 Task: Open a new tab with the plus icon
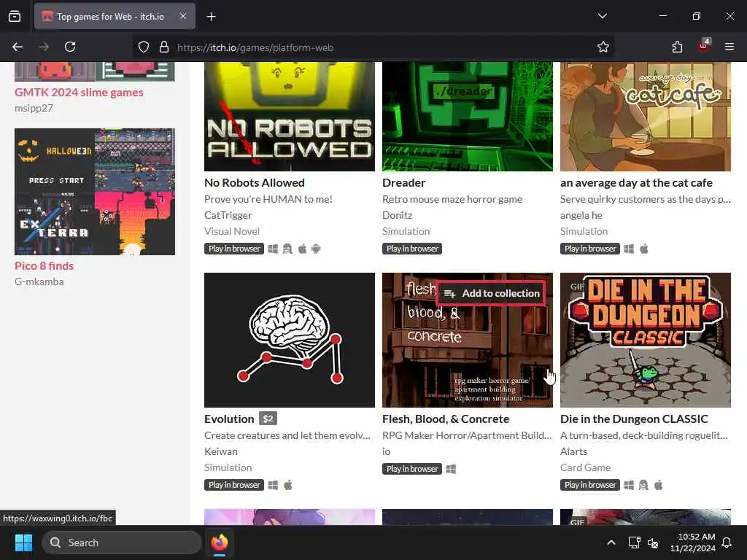211,17
